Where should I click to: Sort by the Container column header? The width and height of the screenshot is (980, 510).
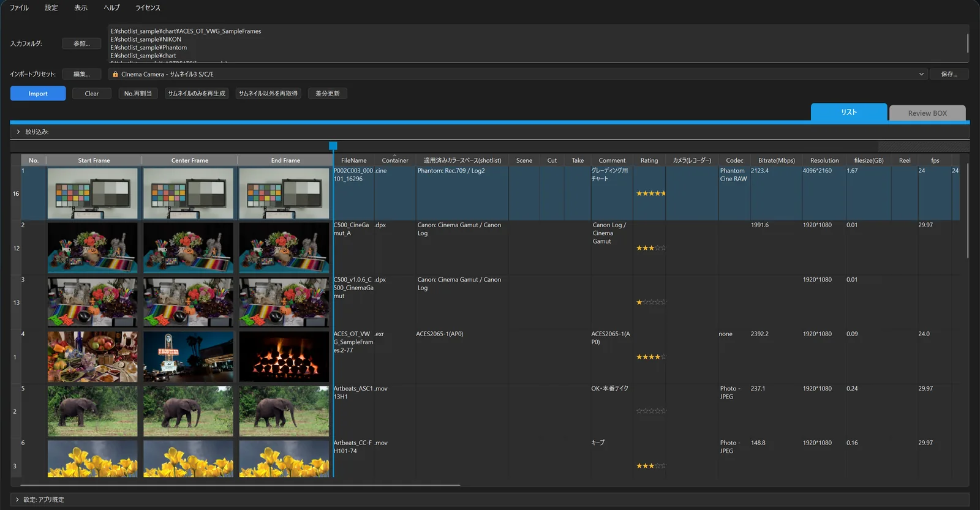(395, 160)
